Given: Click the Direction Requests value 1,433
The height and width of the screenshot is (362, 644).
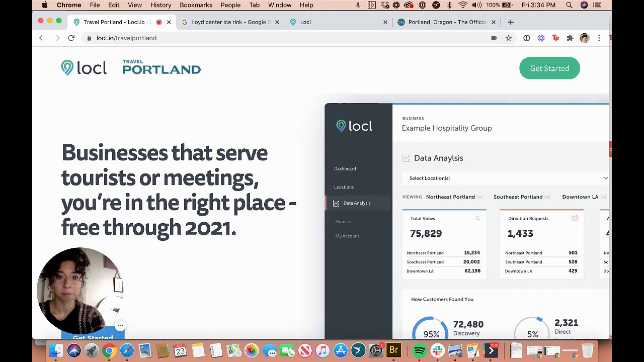Looking at the screenshot, I should point(520,234).
